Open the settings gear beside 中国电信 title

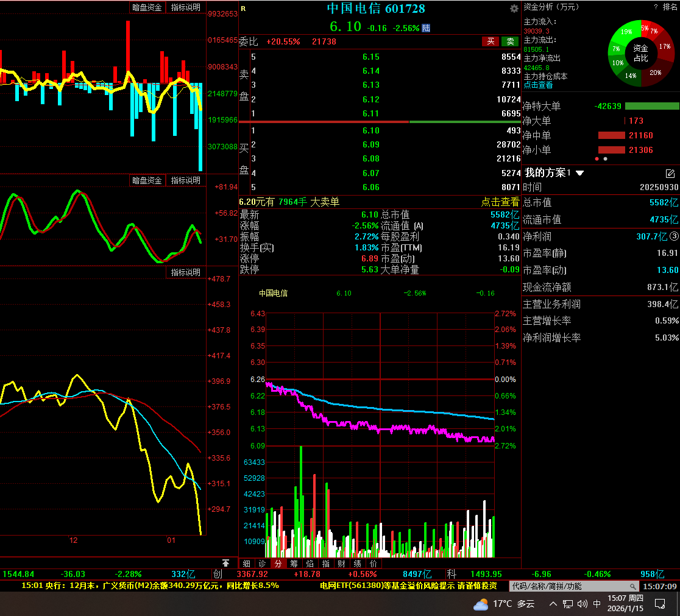click(514, 9)
